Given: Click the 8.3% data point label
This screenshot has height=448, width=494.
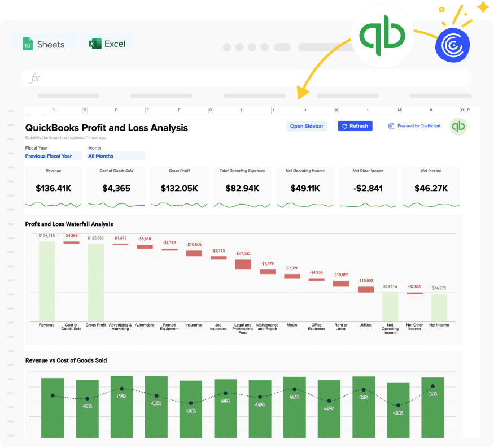Looking at the screenshot, I should pyautogui.click(x=432, y=394).
